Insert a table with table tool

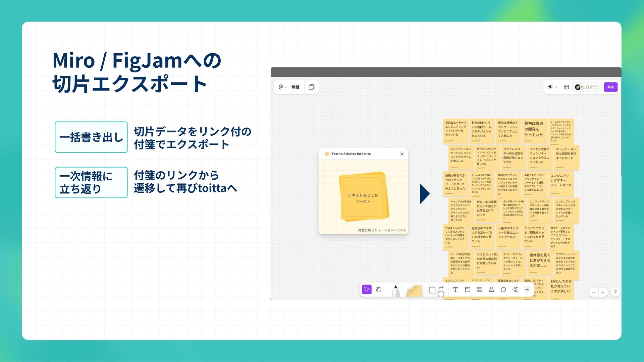coord(479,290)
